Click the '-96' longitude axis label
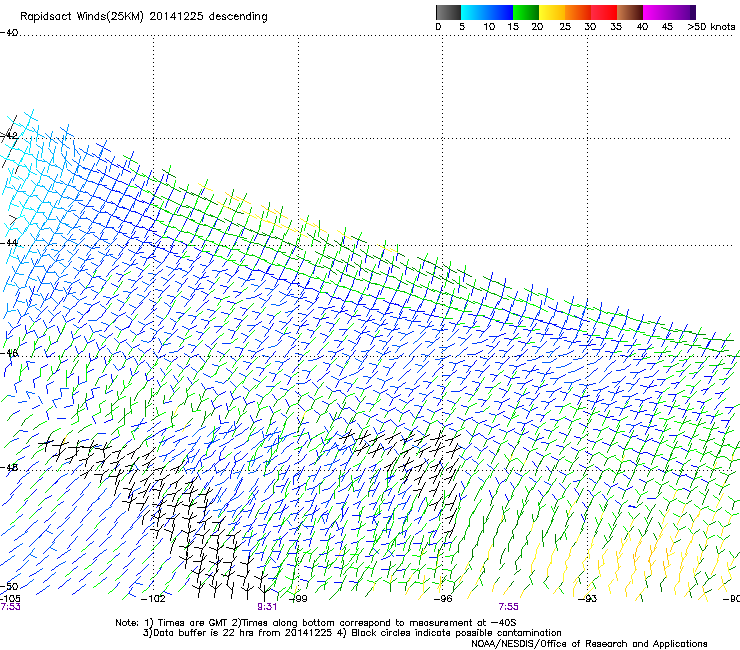The height and width of the screenshot is (650, 740). [x=443, y=599]
